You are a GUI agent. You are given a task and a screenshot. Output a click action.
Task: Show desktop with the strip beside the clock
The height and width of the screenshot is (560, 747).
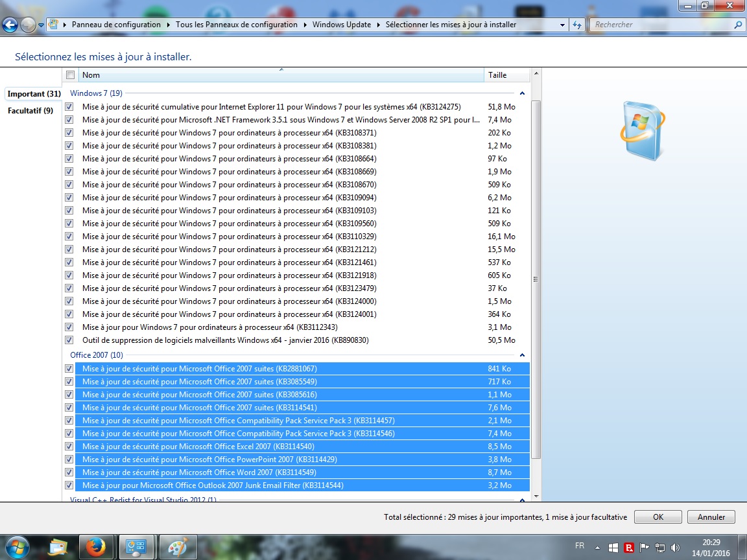click(x=744, y=548)
